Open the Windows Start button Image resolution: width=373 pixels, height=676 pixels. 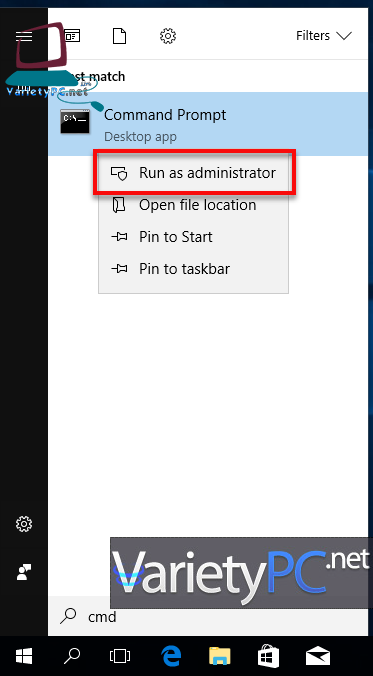[x=24, y=657]
